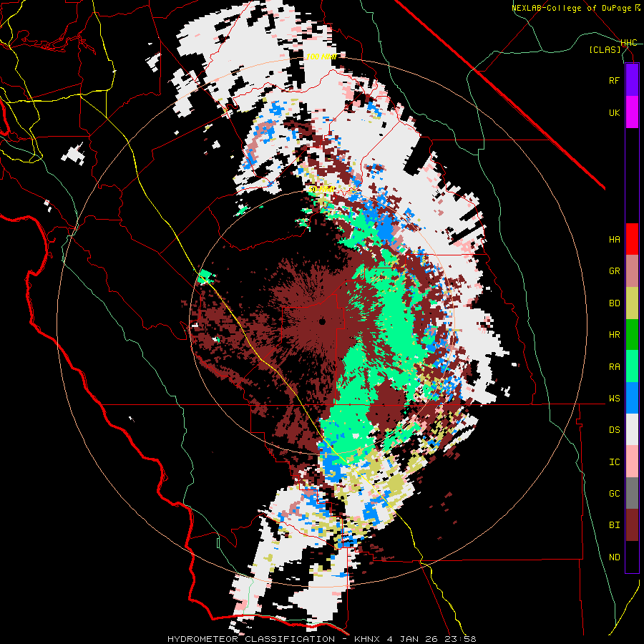Click the HHC product label

tap(628, 43)
